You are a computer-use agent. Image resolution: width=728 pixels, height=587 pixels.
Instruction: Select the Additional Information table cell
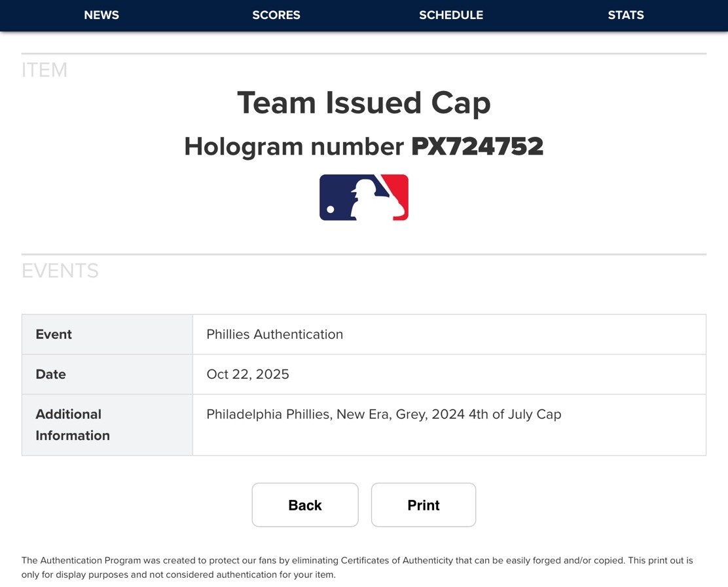coord(72,425)
